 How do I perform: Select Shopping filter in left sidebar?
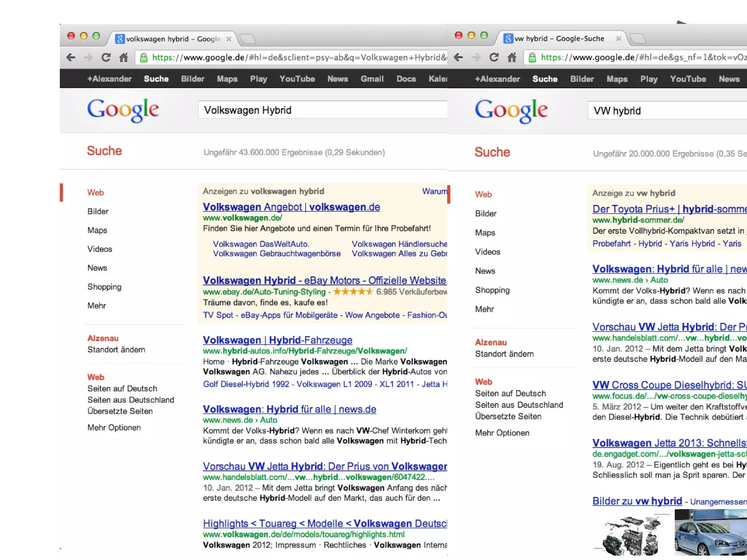coord(104,287)
